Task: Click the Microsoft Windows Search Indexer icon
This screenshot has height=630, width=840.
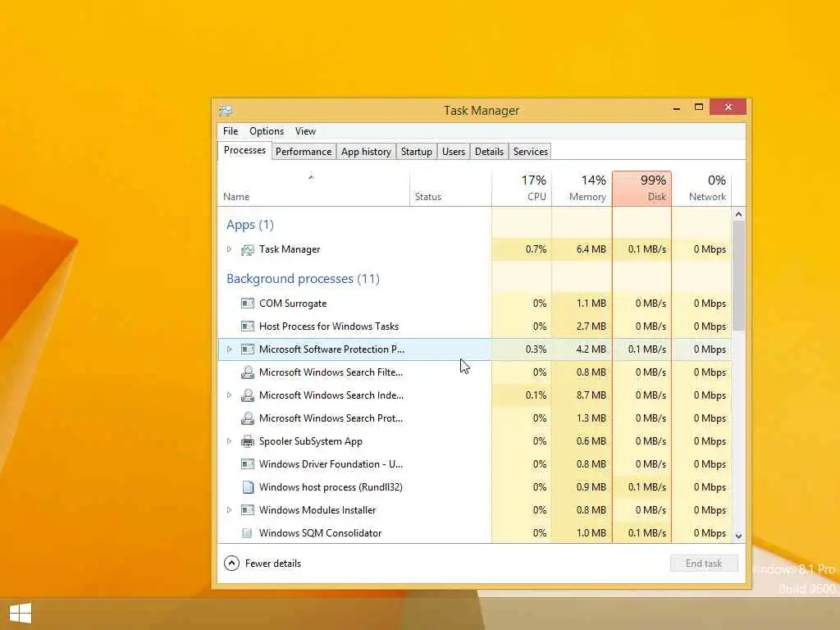Action: point(247,395)
